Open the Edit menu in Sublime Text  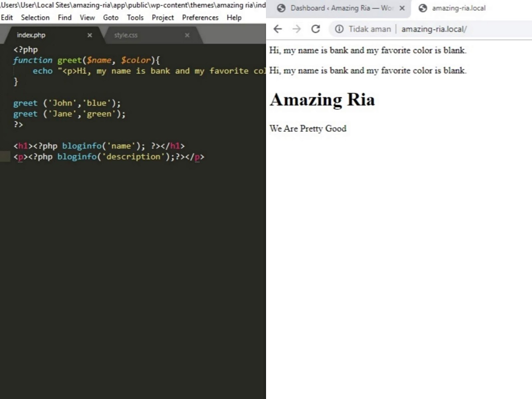(x=7, y=18)
